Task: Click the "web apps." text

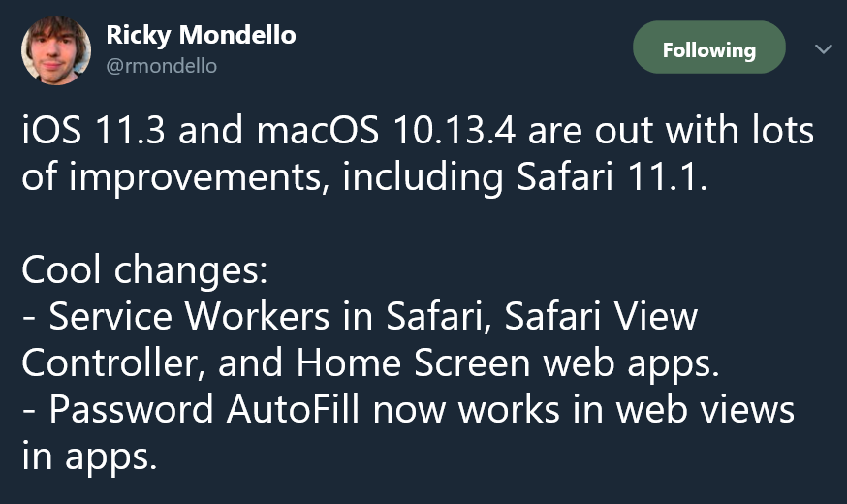Action: 631,364
